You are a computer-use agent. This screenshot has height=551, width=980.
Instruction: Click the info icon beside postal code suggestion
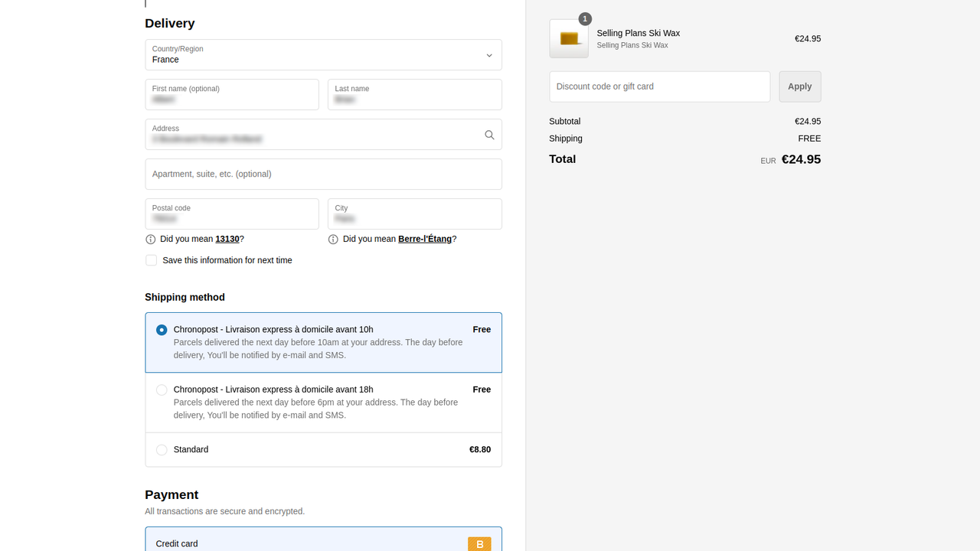[150, 239]
